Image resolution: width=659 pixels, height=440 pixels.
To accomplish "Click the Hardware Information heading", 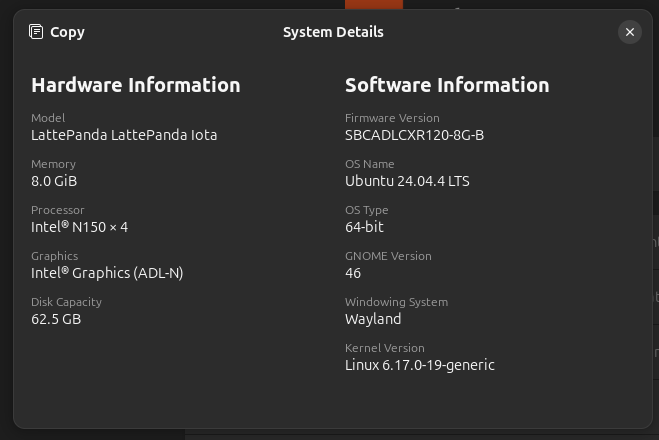I will [136, 85].
